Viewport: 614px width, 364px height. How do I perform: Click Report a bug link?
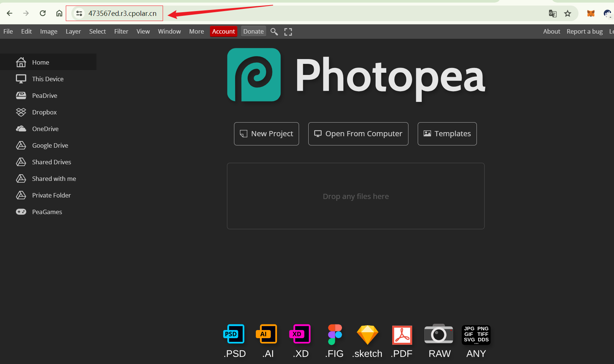pos(584,32)
